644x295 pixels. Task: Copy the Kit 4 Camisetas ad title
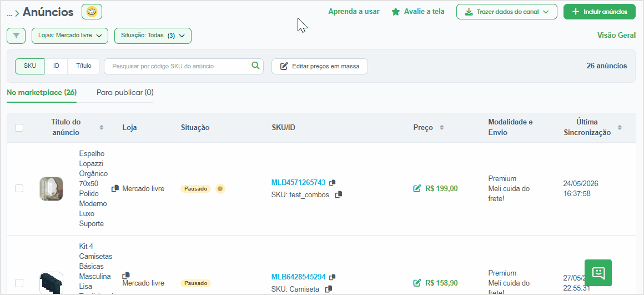tap(126, 275)
